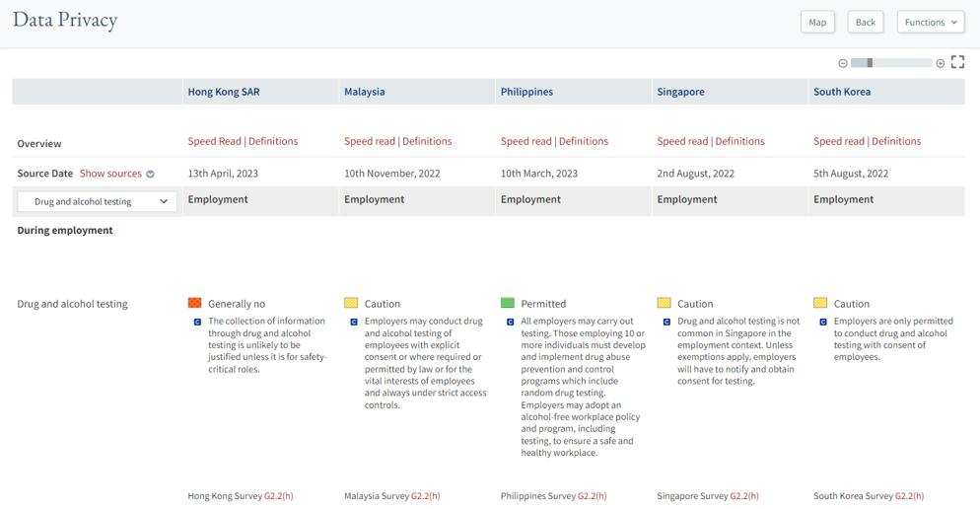Select the South Korea column header
The height and width of the screenshot is (509, 980).
[x=841, y=92]
